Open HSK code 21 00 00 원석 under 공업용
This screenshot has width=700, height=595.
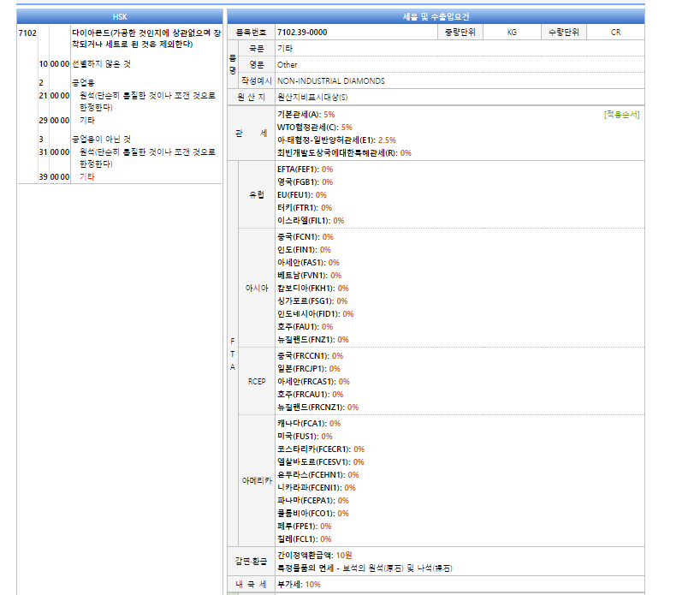pyautogui.click(x=141, y=96)
